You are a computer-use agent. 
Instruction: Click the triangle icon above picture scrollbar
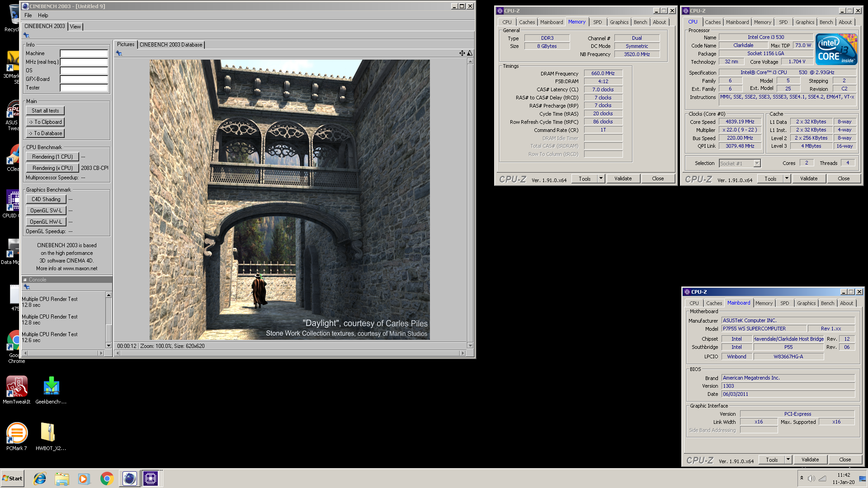click(x=470, y=53)
